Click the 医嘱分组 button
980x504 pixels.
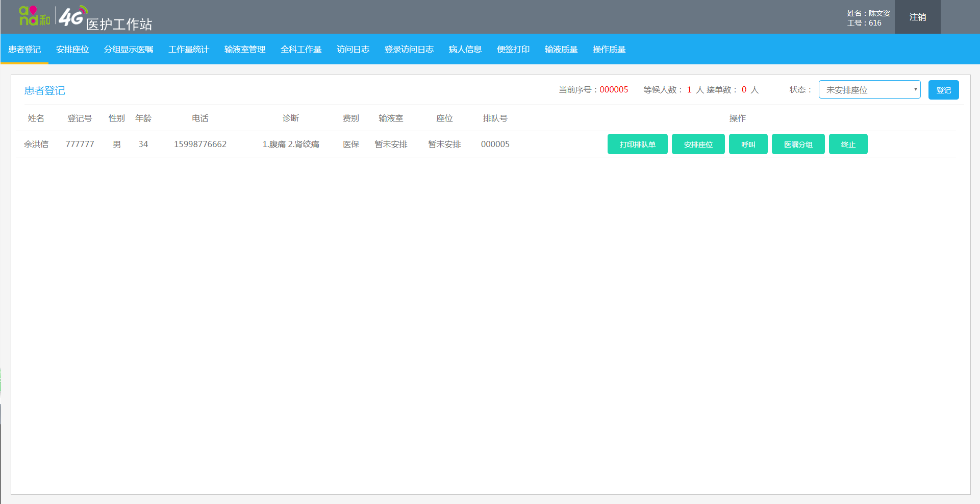798,145
